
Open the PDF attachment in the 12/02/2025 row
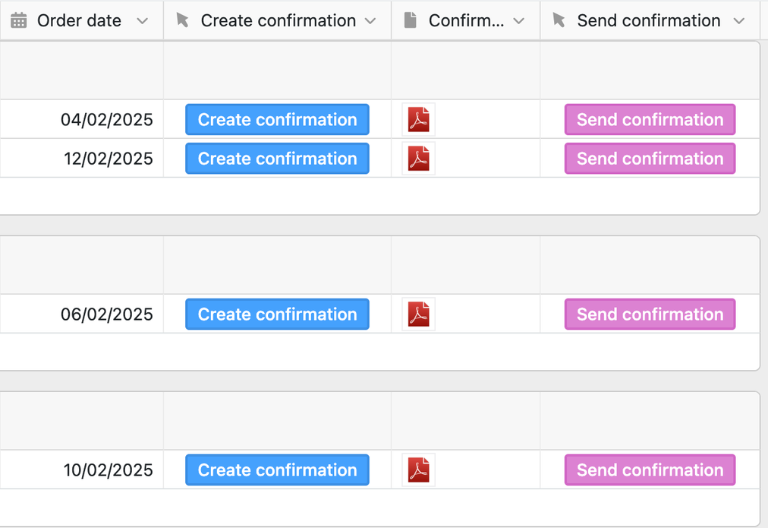coord(419,159)
